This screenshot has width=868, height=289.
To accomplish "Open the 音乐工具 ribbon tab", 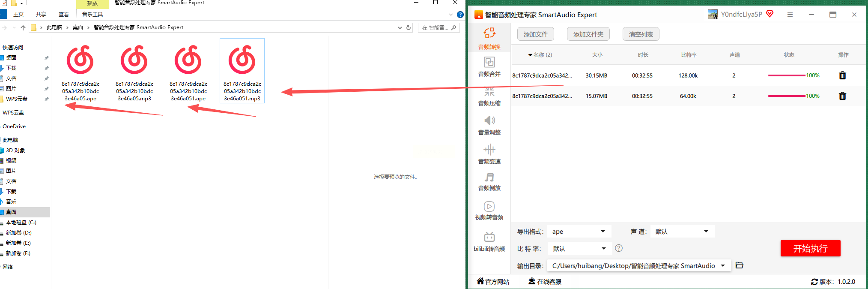I will (92, 14).
